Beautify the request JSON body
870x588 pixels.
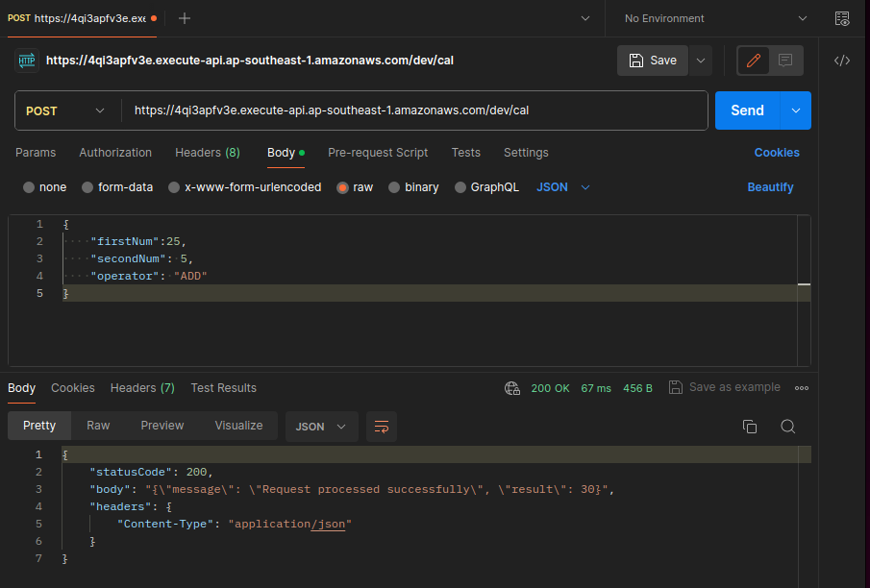coord(770,187)
